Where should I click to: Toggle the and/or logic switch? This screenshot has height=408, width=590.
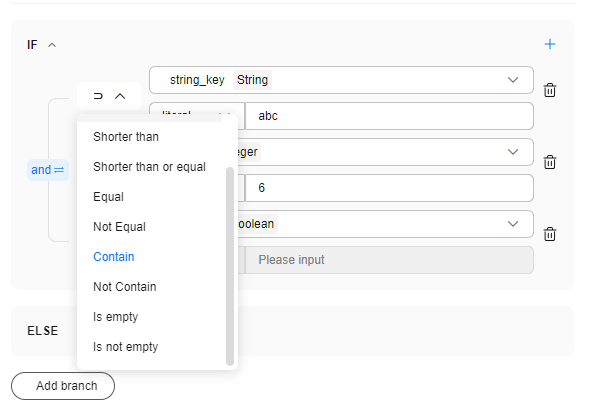point(48,170)
